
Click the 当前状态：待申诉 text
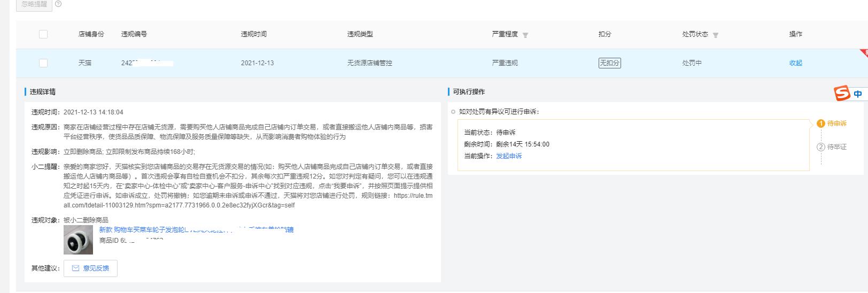click(x=490, y=133)
